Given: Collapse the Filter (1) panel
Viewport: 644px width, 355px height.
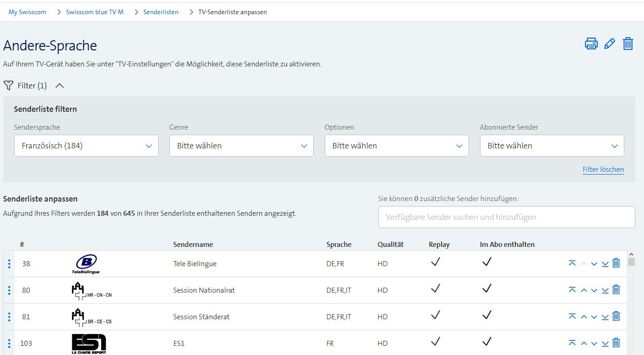Looking at the screenshot, I should (60, 86).
